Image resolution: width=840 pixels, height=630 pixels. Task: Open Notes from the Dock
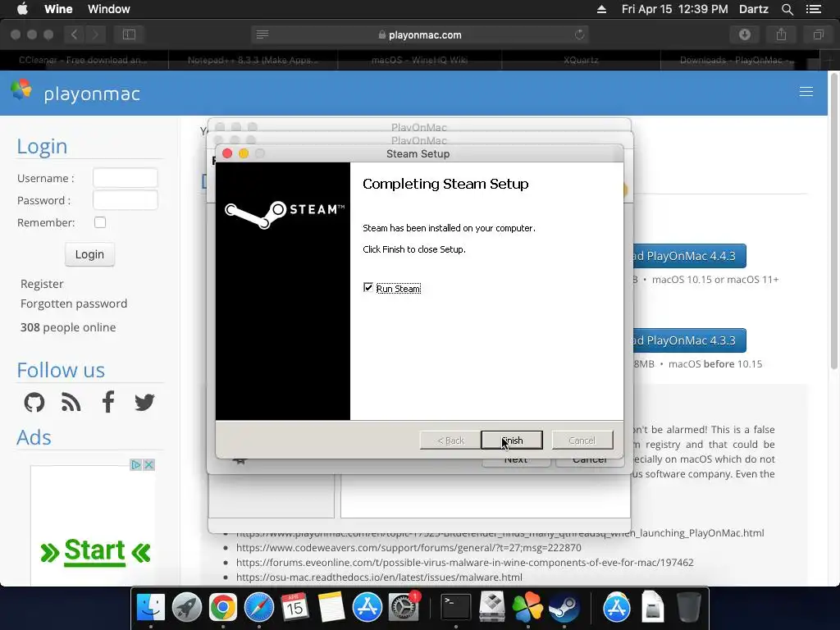pos(331,607)
